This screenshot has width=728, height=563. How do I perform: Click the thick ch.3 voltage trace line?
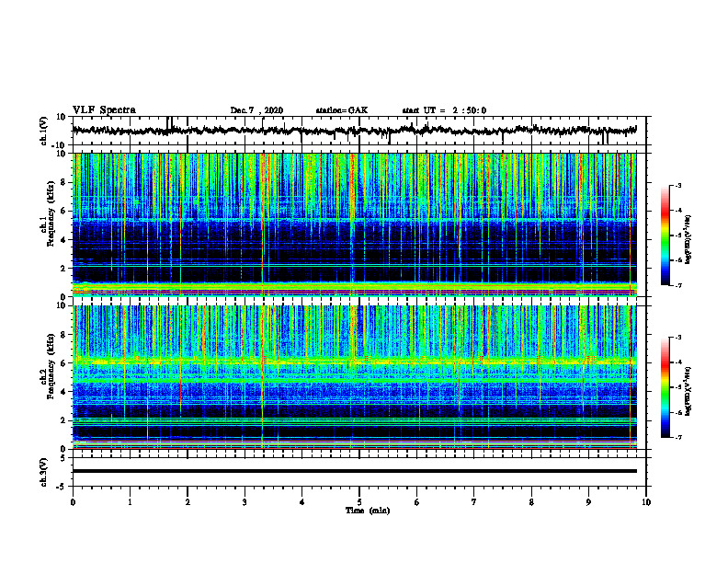click(x=354, y=471)
